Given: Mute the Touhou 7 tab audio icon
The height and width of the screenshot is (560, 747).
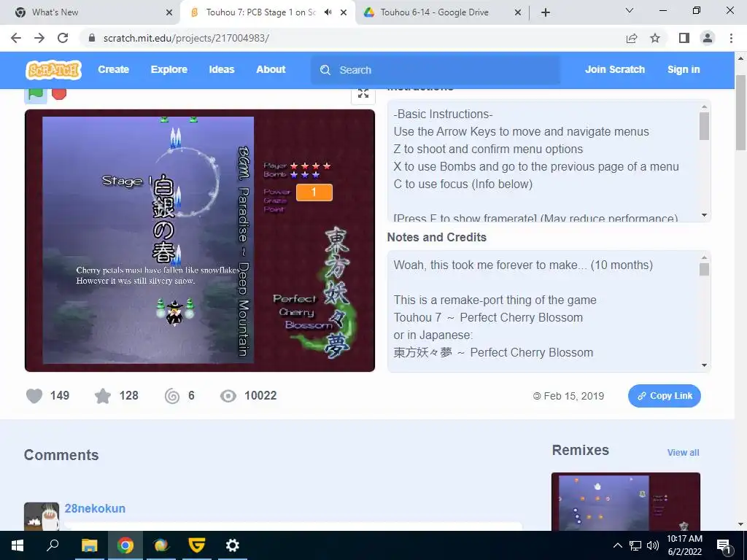Looking at the screenshot, I should [328, 12].
